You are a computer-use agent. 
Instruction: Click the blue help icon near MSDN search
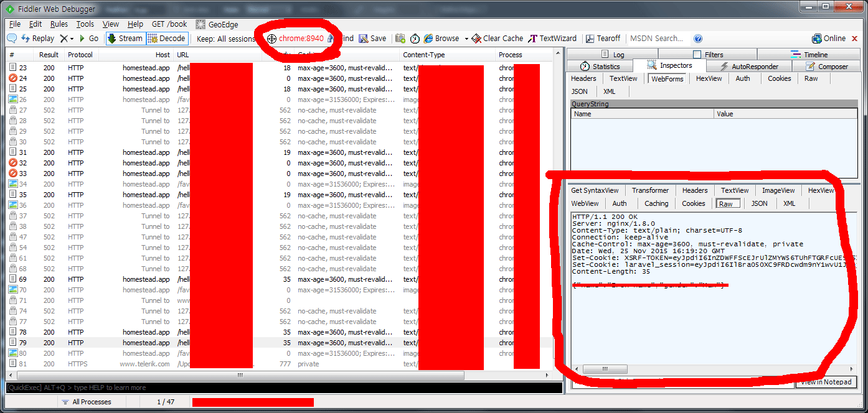coord(698,39)
